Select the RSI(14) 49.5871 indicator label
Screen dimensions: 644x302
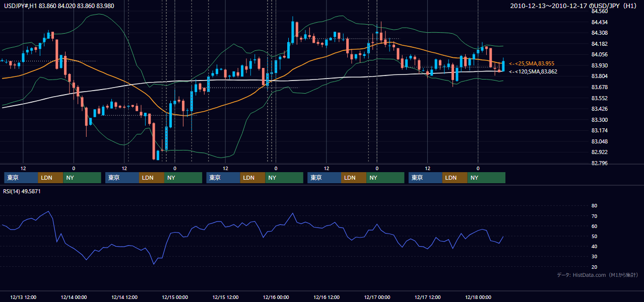click(x=22, y=191)
